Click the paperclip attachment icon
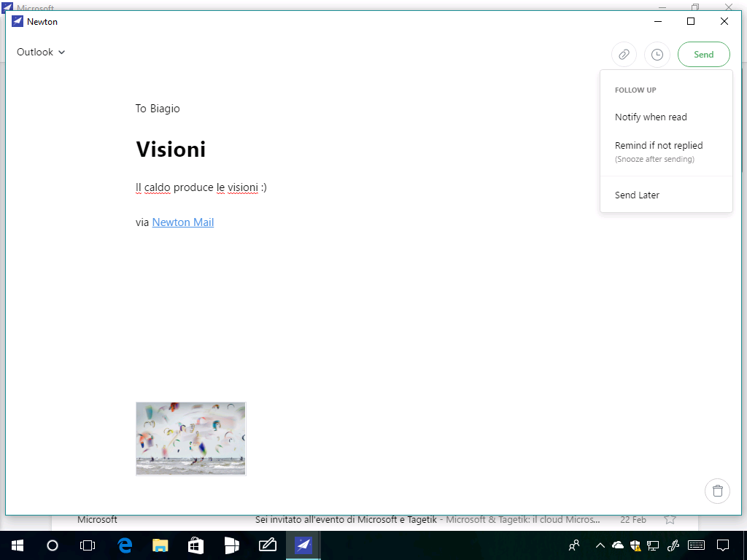747x560 pixels. 624,54
